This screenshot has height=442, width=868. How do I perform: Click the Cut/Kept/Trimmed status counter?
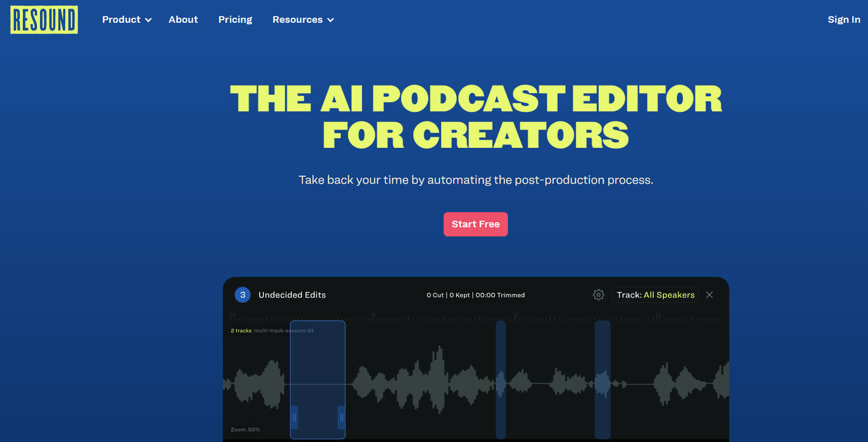point(476,295)
